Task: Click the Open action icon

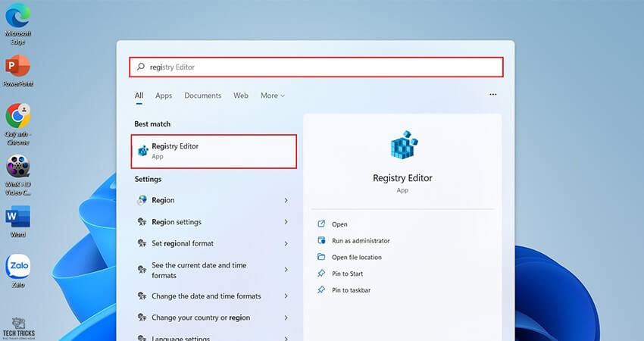Action: (x=321, y=224)
